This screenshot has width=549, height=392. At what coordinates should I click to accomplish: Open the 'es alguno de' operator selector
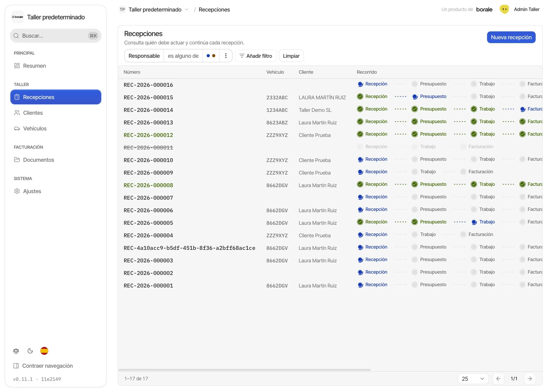(x=183, y=56)
